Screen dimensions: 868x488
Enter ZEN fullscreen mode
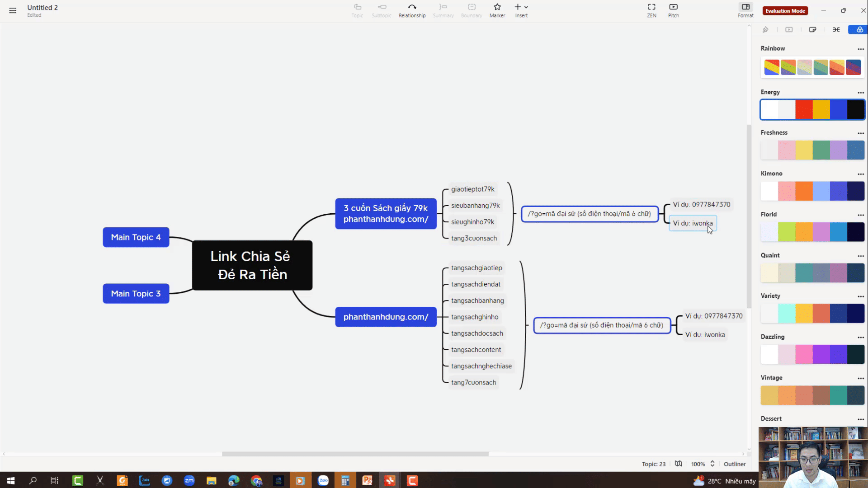tap(651, 10)
